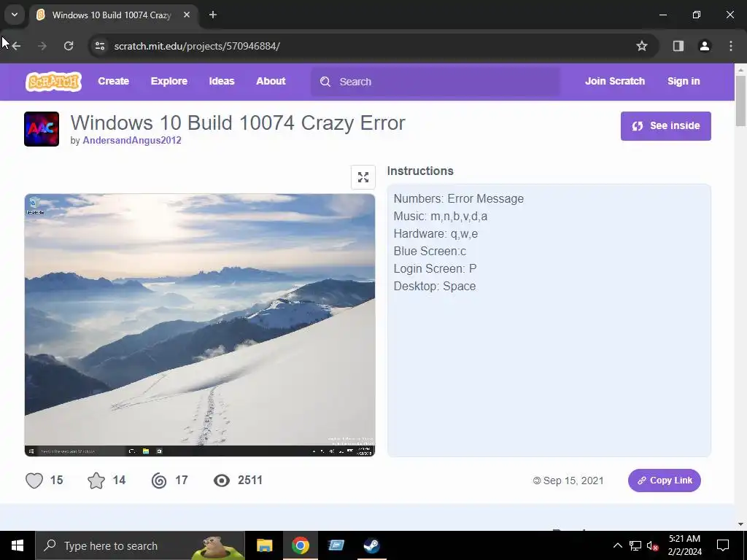Viewport: 747px width, 560px height.
Task: Click the project stage preview
Action: pyautogui.click(x=200, y=324)
